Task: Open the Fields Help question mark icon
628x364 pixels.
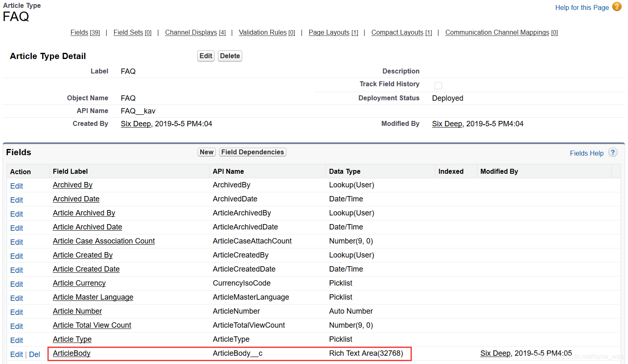Action: point(613,152)
